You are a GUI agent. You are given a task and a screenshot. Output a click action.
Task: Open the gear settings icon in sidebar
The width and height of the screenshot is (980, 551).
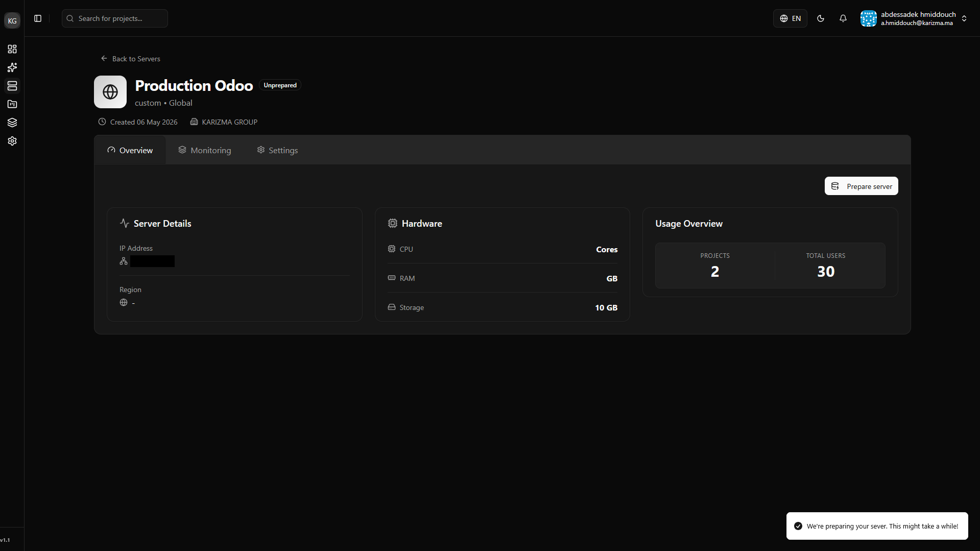12,141
